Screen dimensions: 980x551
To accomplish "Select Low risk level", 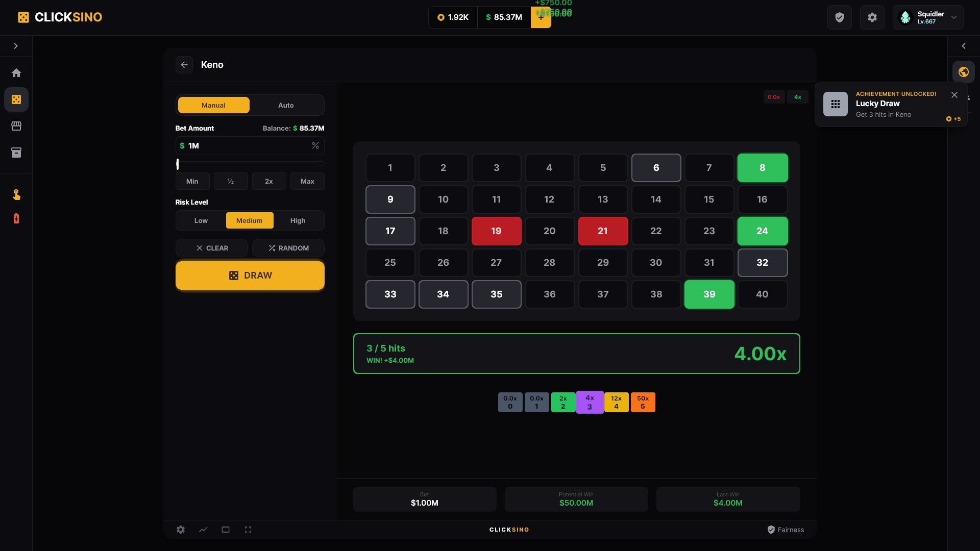I will click(x=201, y=220).
